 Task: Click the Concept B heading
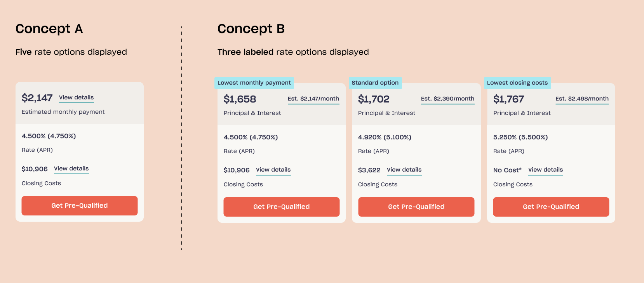pyautogui.click(x=251, y=29)
